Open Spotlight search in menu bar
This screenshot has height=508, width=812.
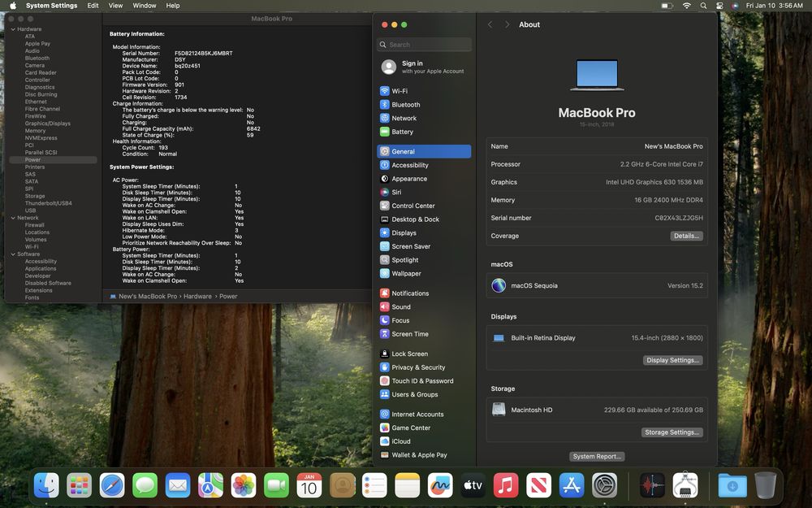(703, 6)
